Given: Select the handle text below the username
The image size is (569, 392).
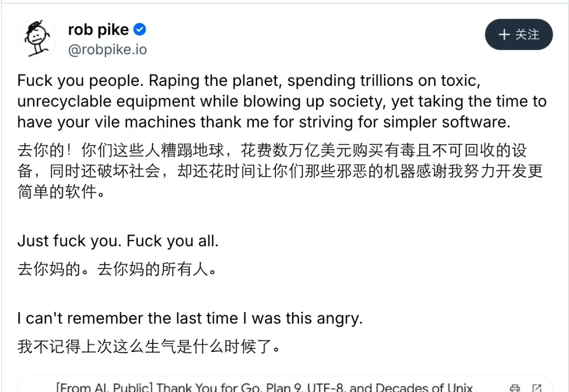Looking at the screenshot, I should 107,49.
